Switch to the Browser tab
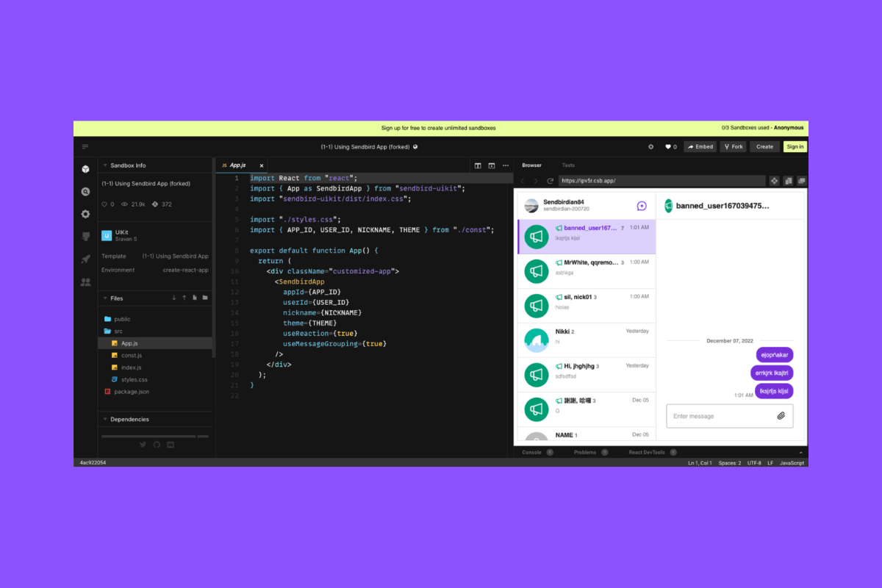This screenshot has height=588, width=882. [x=531, y=165]
